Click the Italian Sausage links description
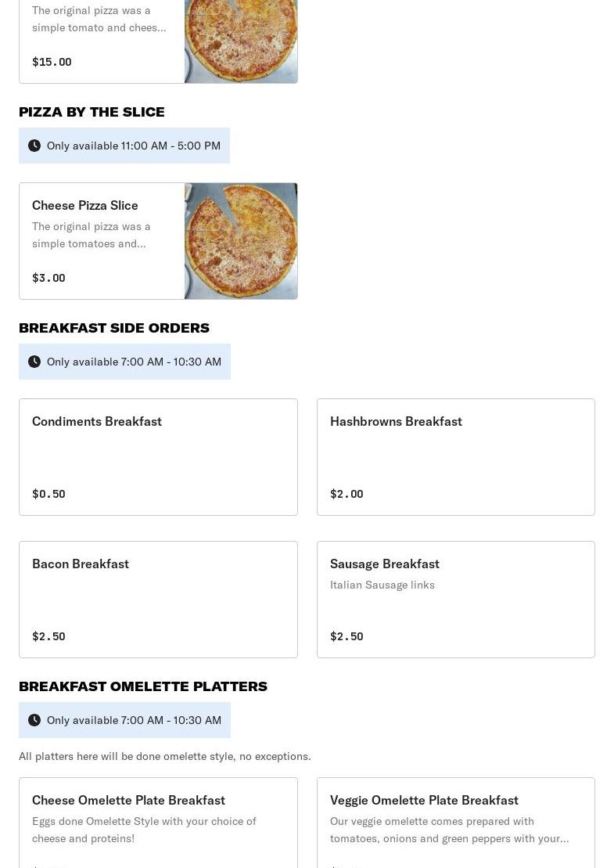This screenshot has height=868, width=614. tap(382, 585)
